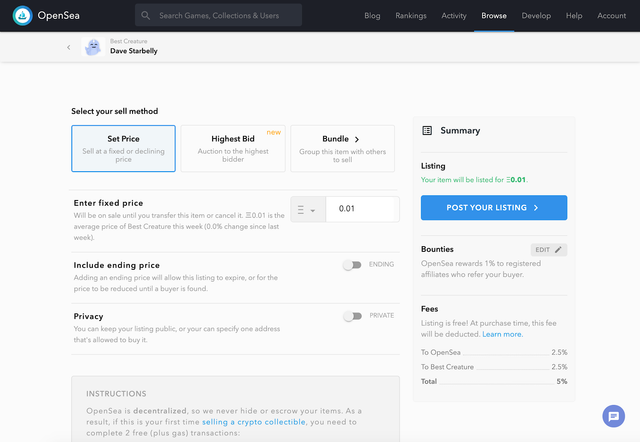Expand the Bundle option chevron

pyautogui.click(x=357, y=139)
